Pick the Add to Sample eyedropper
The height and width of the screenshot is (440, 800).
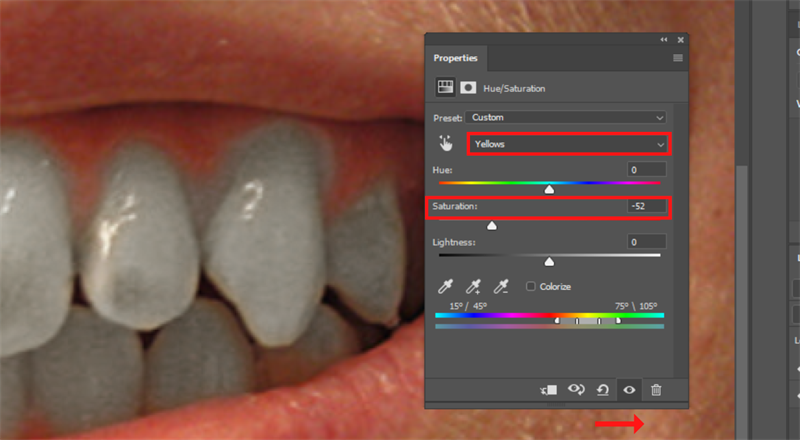point(473,286)
